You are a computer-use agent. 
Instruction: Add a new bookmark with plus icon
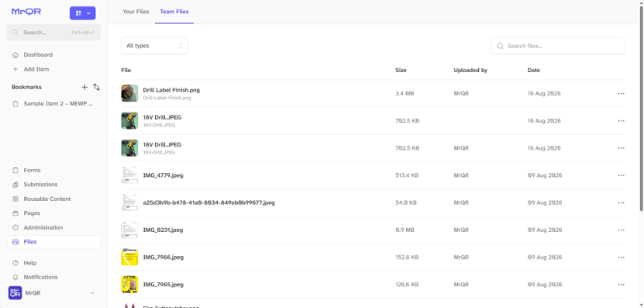pos(84,87)
